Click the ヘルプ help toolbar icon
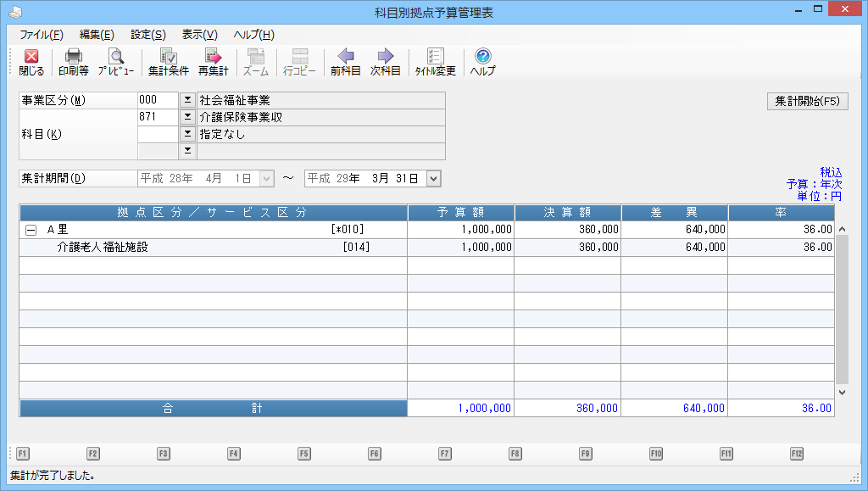Image resolution: width=868 pixels, height=491 pixels. point(483,62)
